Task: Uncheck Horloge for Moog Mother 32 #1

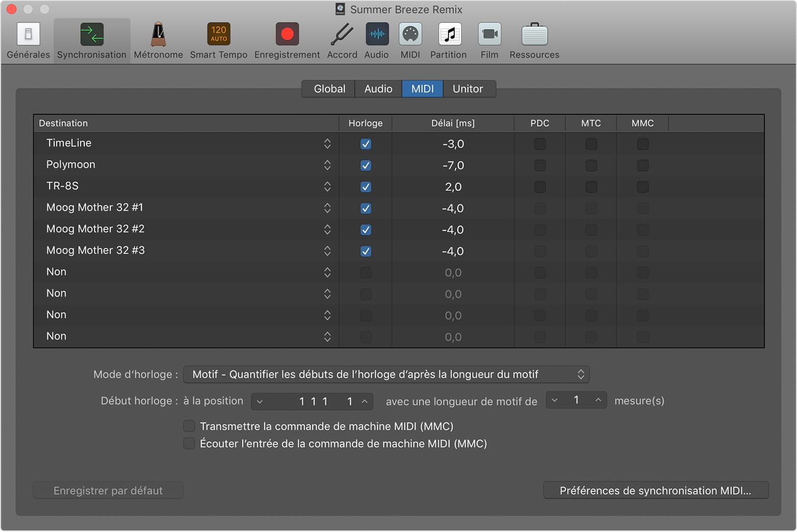Action: [366, 208]
